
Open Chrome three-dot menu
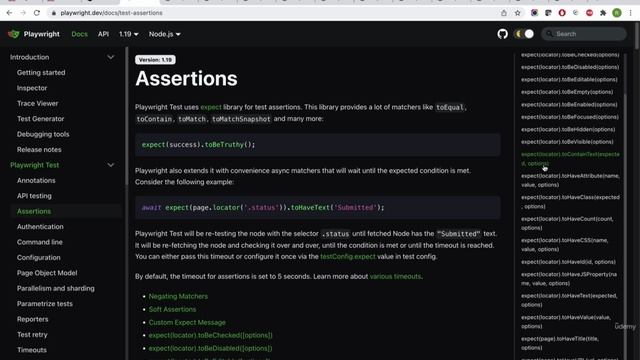click(x=631, y=13)
